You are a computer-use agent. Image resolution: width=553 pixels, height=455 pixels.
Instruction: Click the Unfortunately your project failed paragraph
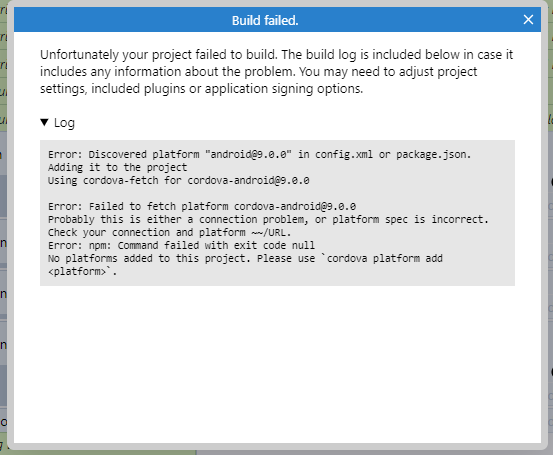[276, 72]
